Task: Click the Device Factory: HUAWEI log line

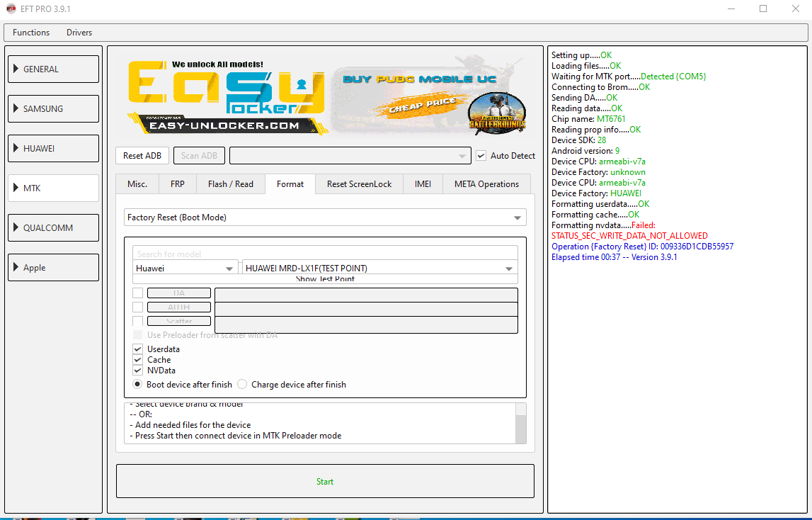Action: (596, 193)
